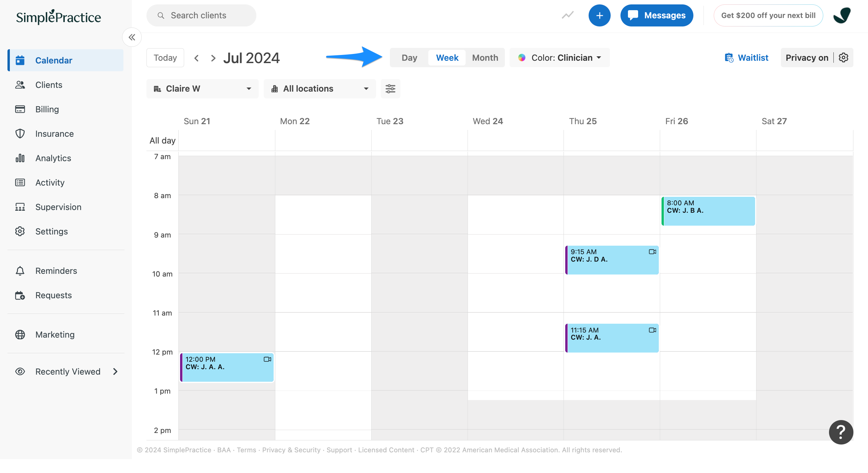This screenshot has height=473, width=868.
Task: Open the 9:15 AM CW: J. D A. appointment
Action: point(612,260)
